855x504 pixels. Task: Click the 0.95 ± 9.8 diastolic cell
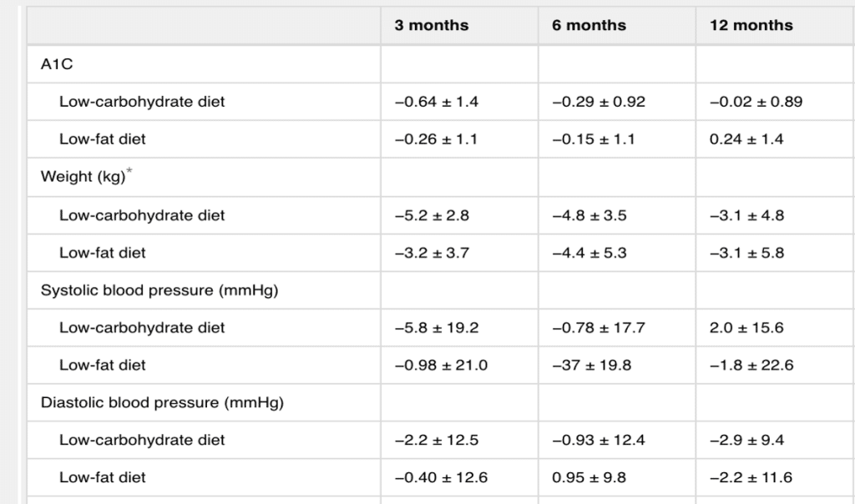pos(589,478)
